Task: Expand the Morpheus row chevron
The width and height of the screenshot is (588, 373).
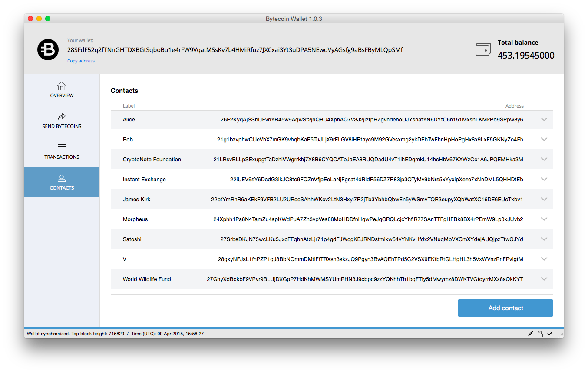Action: 544,219
